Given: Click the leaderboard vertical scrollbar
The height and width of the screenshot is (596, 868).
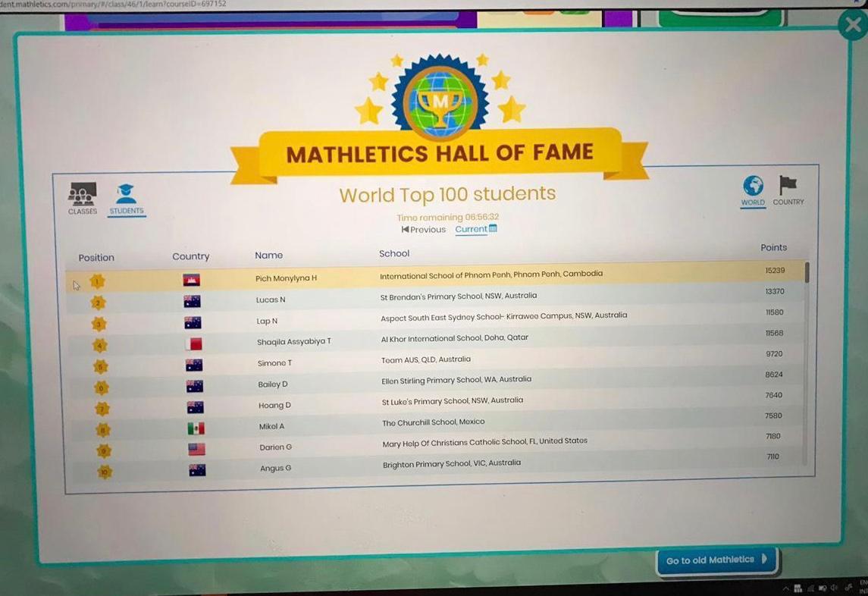Looking at the screenshot, I should pos(807,272).
